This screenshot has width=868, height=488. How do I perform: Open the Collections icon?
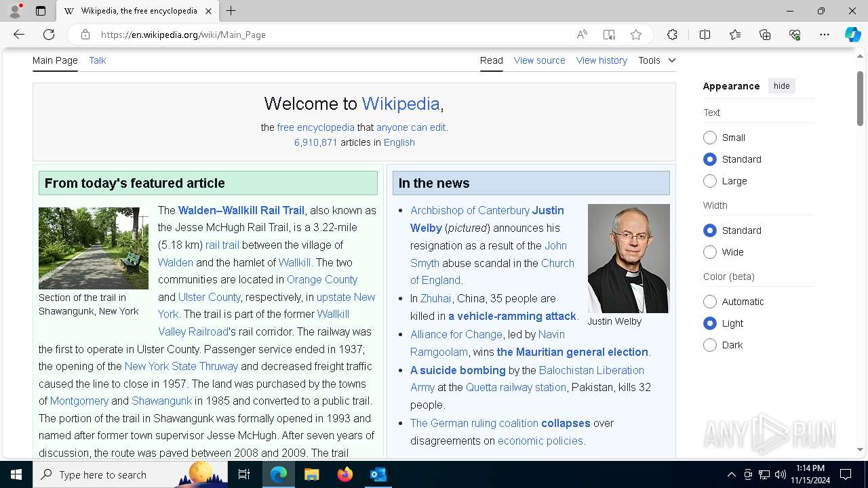click(x=765, y=35)
